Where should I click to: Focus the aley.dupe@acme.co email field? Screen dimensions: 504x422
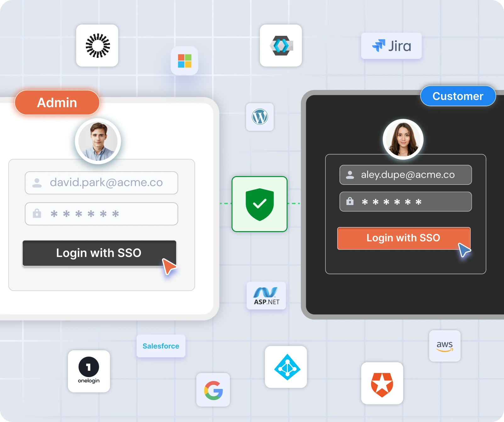(406, 175)
